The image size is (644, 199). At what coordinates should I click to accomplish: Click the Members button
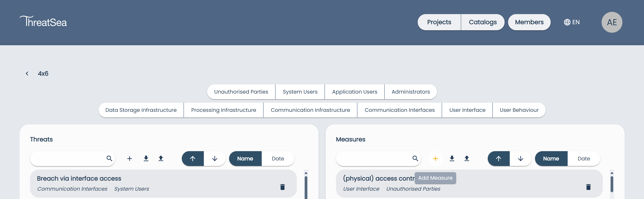pos(529,22)
